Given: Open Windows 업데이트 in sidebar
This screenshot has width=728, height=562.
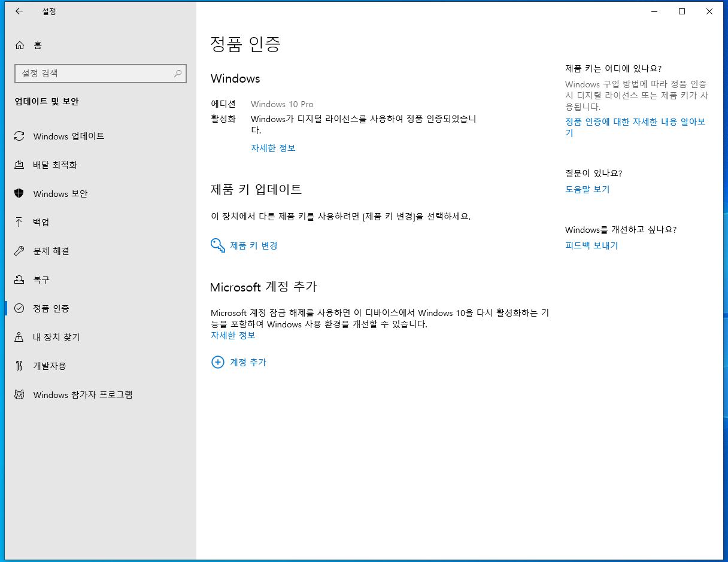Looking at the screenshot, I should (101, 136).
